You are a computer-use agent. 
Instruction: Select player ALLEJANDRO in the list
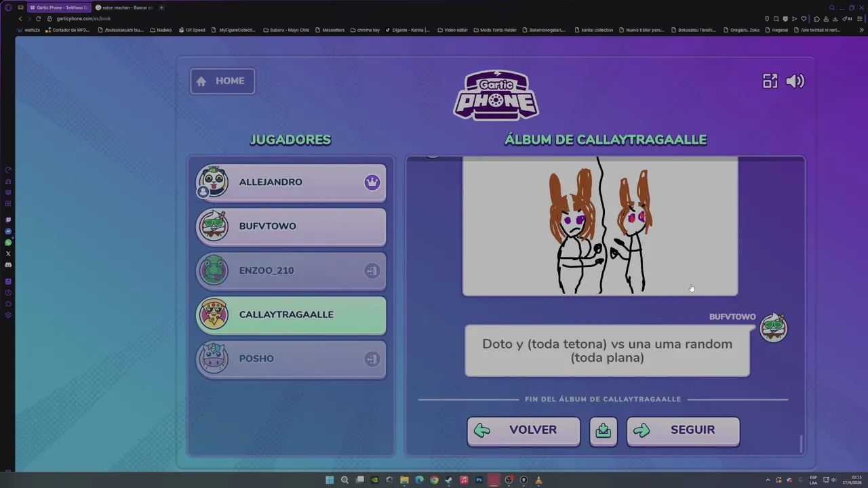click(x=291, y=182)
